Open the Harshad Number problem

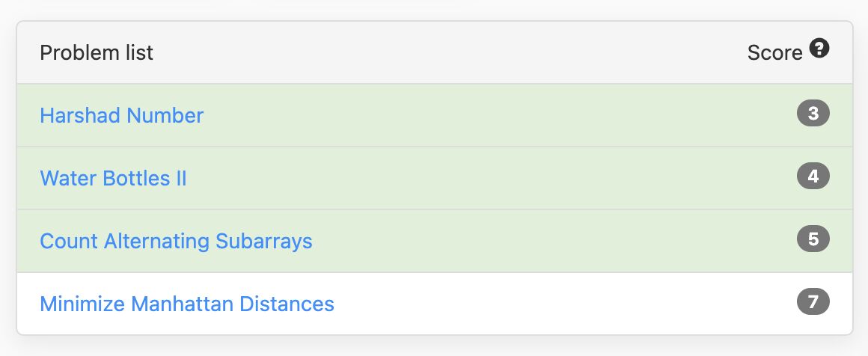tap(122, 115)
